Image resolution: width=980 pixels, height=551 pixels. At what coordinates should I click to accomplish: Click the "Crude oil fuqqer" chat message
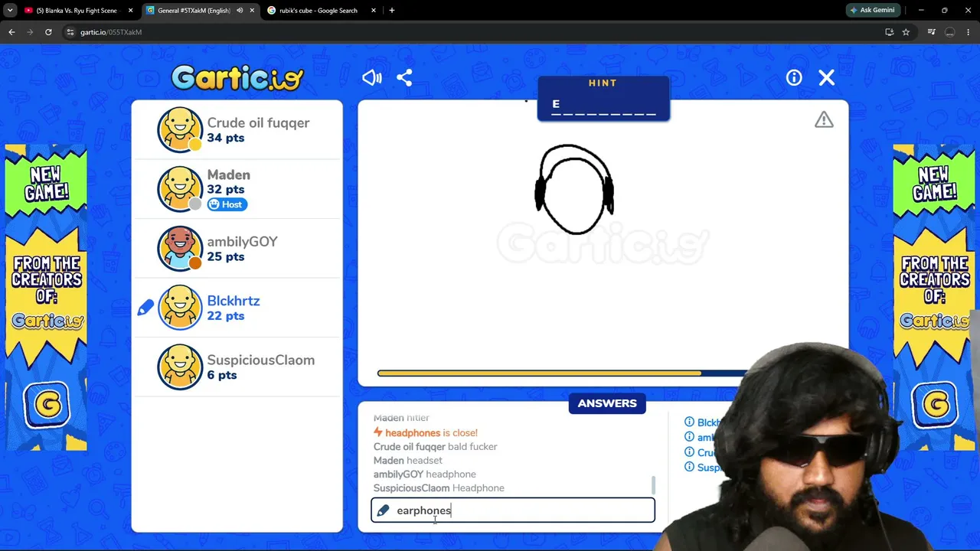pyautogui.click(x=435, y=446)
